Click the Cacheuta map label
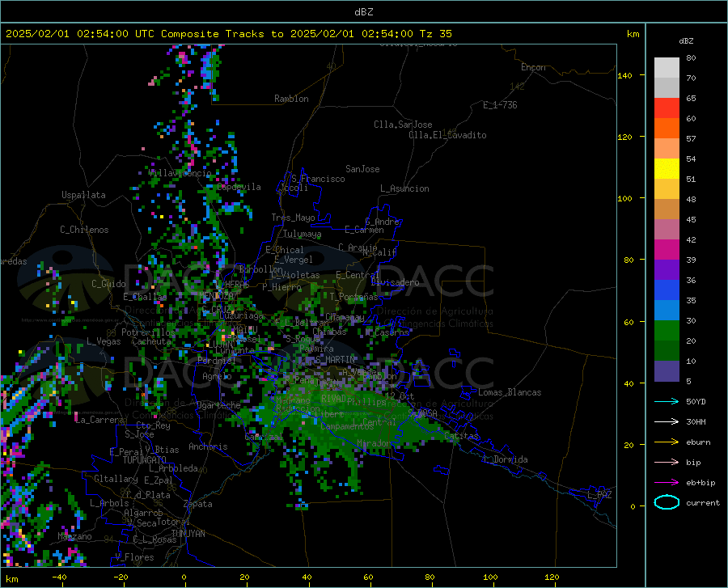The height and width of the screenshot is (588, 728). pyautogui.click(x=152, y=341)
